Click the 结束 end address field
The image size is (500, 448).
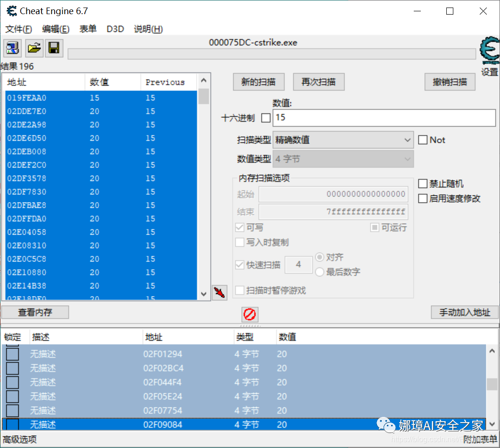click(333, 212)
